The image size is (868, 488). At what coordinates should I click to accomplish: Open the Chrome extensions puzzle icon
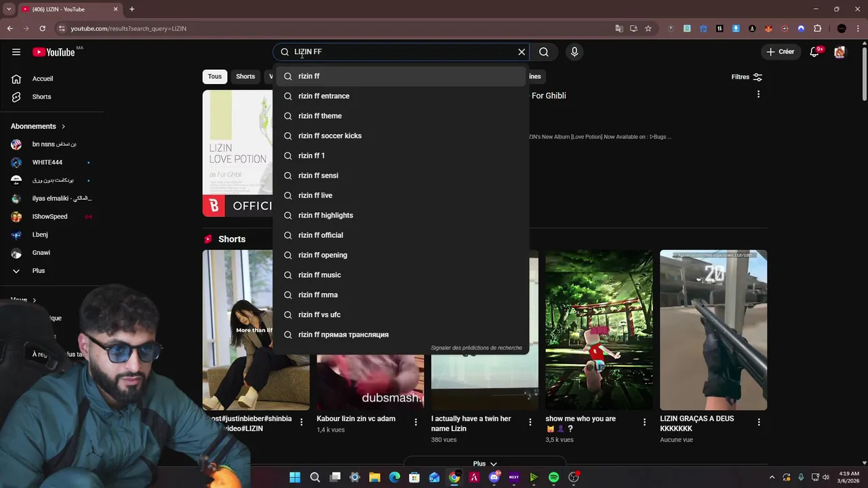click(x=818, y=28)
